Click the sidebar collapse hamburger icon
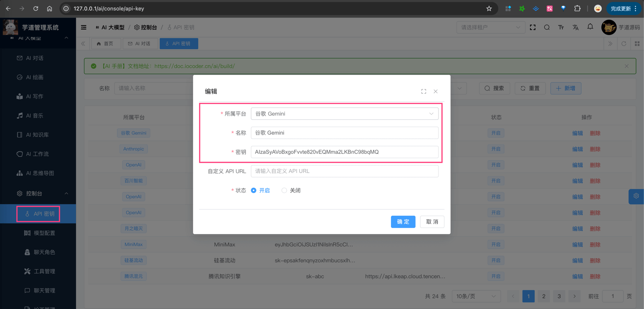644x309 pixels. [84, 27]
